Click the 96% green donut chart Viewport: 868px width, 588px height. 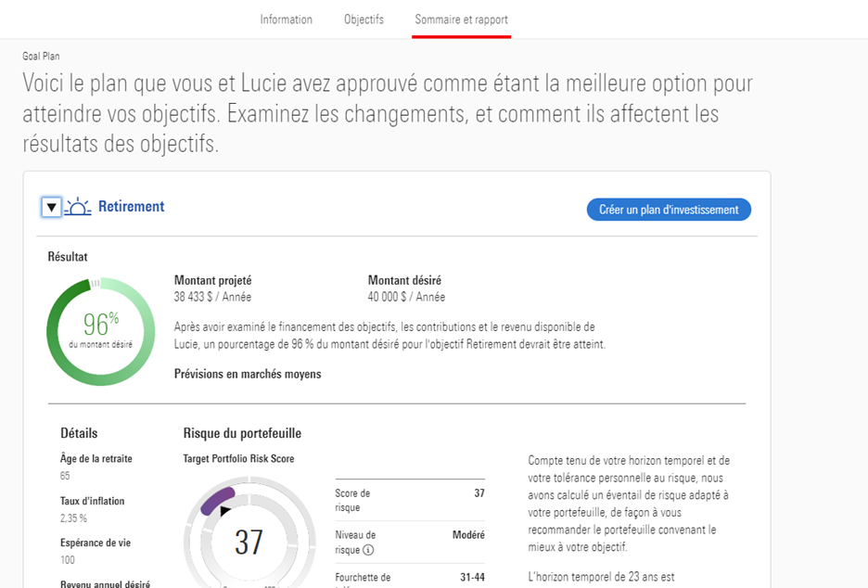click(x=96, y=331)
